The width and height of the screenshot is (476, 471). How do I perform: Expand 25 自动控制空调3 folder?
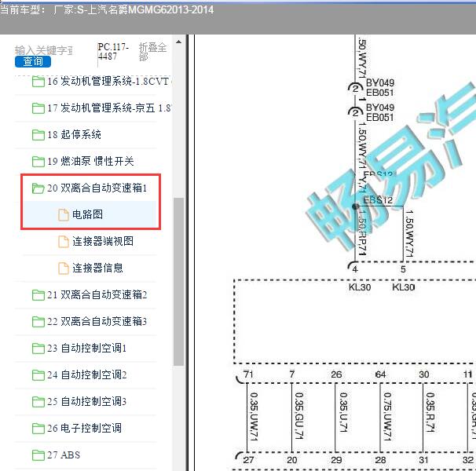[87, 402]
